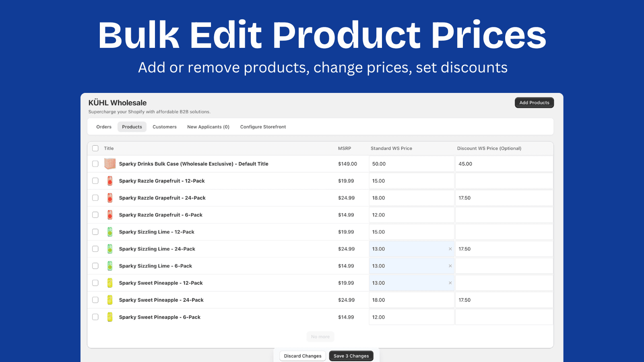
Task: Edit Sweet Pineapple 24-Pack standard price 18.00
Action: [411, 300]
